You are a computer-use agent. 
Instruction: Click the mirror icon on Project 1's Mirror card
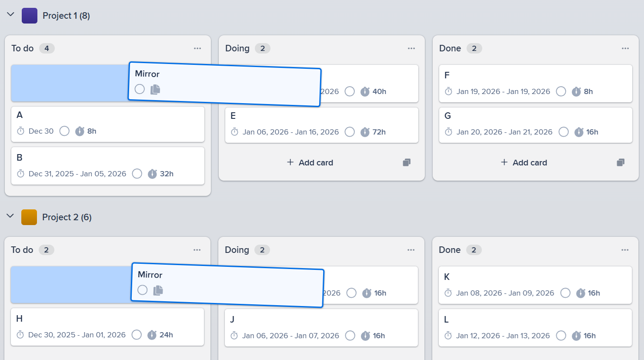[x=155, y=89]
